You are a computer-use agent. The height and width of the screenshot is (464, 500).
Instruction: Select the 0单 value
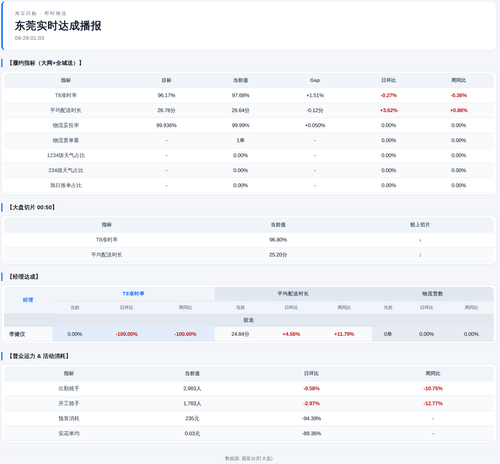pos(388,334)
